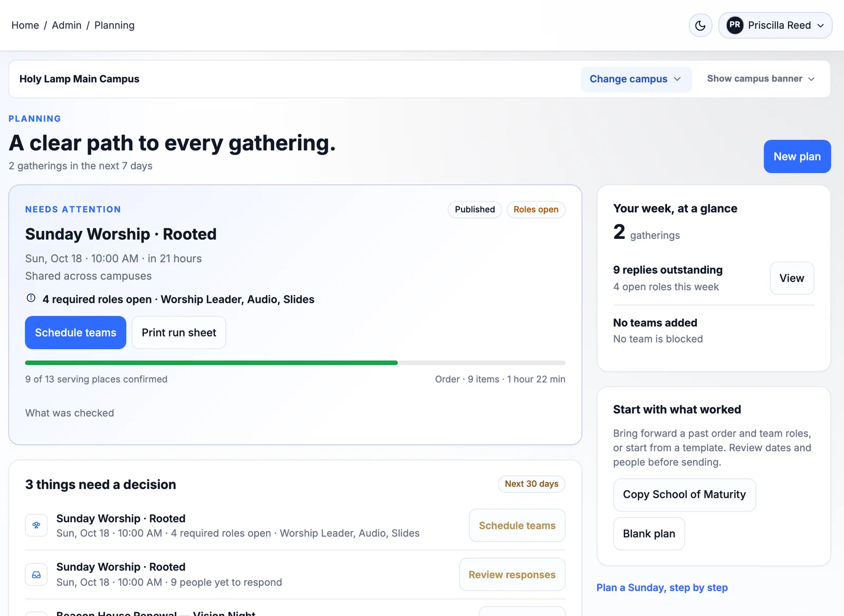Click the info icon beside required roles

pos(31,298)
